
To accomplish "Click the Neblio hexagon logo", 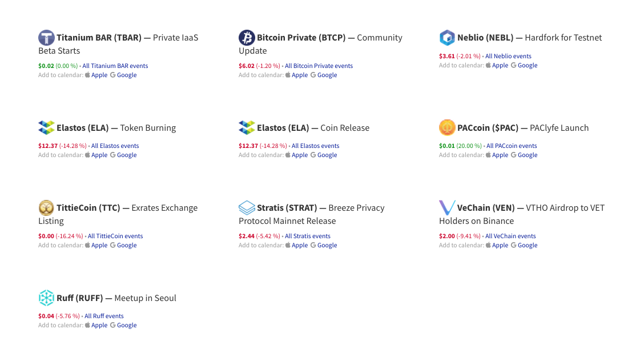I will tap(447, 38).
